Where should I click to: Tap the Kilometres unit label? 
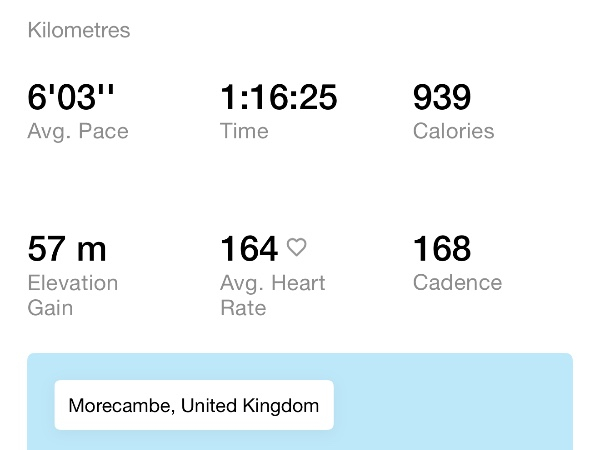(79, 30)
